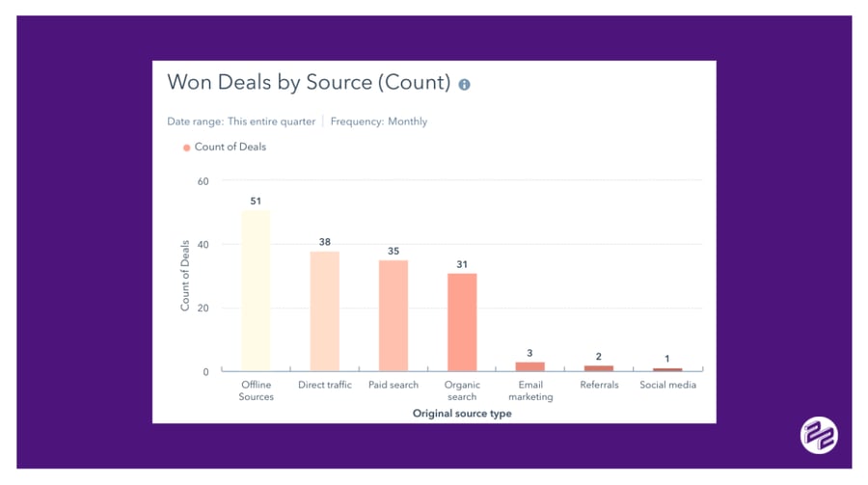
Task: Click the Won Deals by Source title
Action: 309,82
